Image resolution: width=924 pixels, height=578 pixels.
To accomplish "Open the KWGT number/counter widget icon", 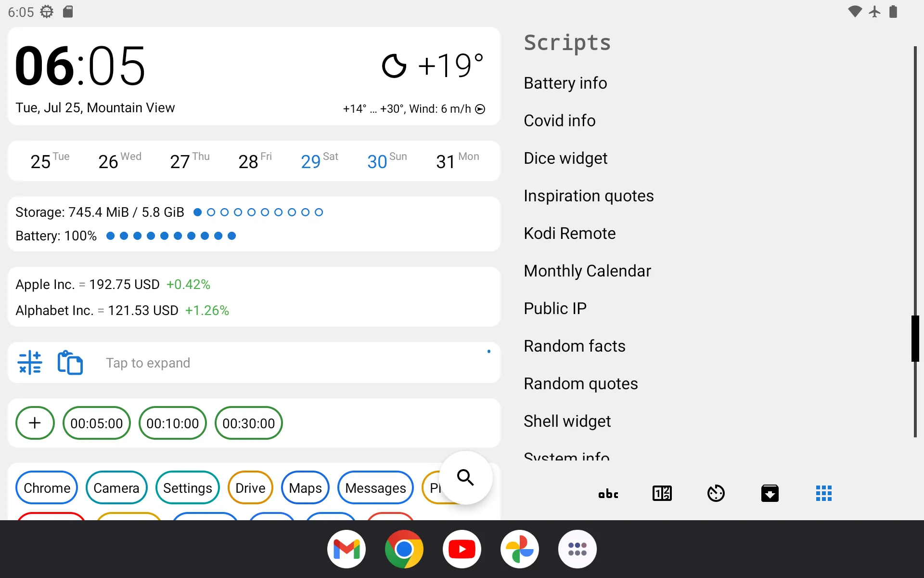I will tap(661, 493).
